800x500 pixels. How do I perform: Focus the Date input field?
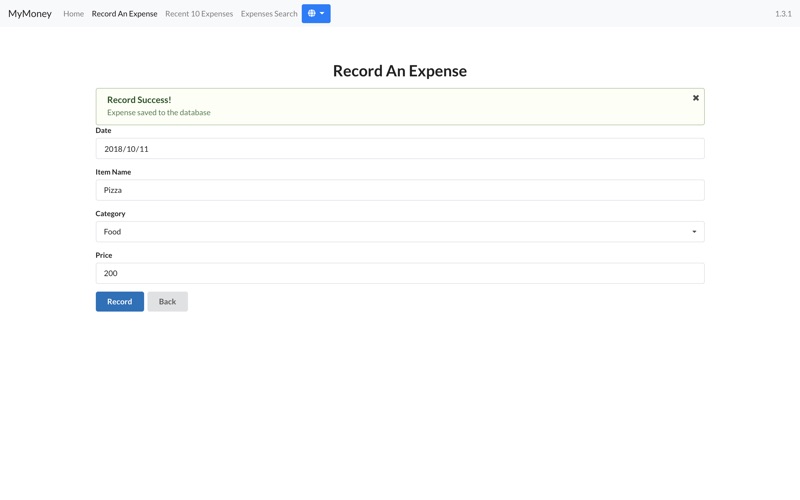tap(400, 148)
